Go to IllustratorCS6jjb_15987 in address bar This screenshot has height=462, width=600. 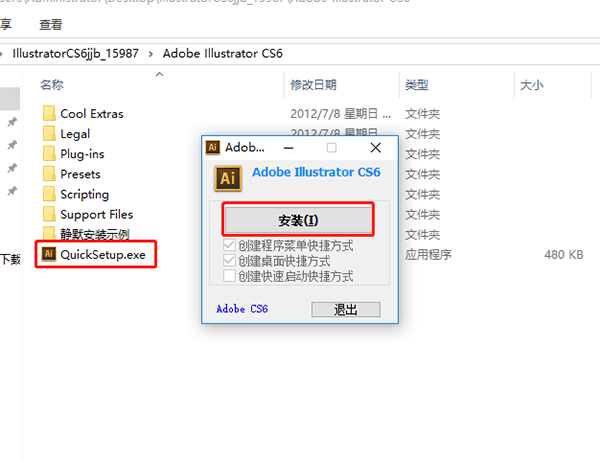tap(75, 54)
